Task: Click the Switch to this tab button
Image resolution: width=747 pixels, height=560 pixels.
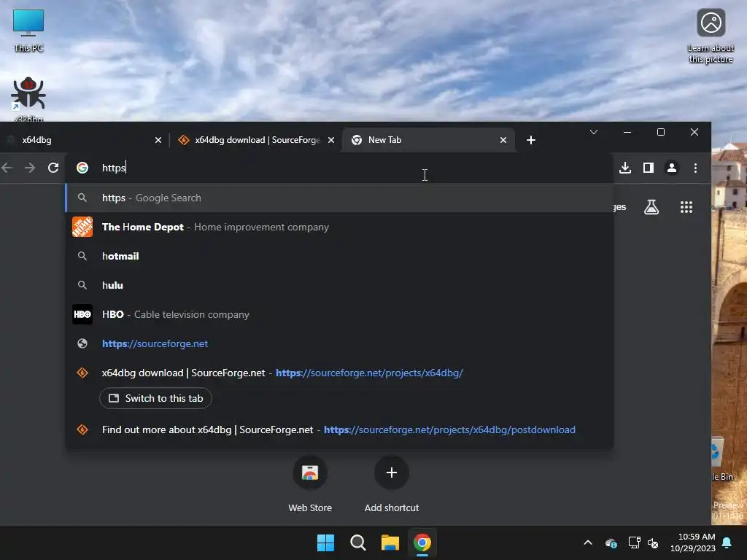Action: [155, 398]
